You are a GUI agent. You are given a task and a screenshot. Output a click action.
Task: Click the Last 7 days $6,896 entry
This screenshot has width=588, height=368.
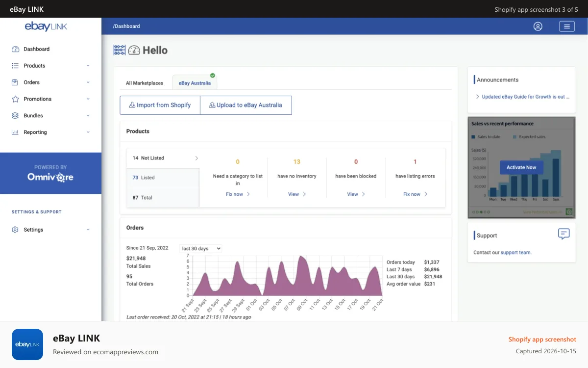[413, 269]
